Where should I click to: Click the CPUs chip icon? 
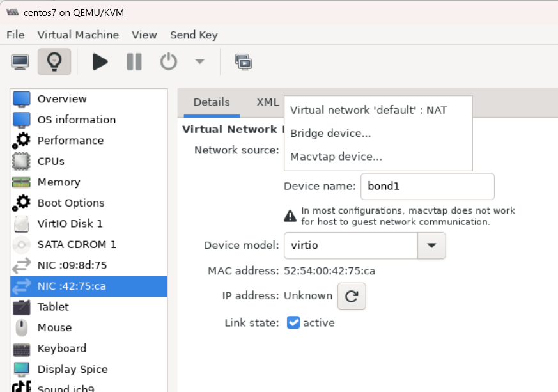21,161
